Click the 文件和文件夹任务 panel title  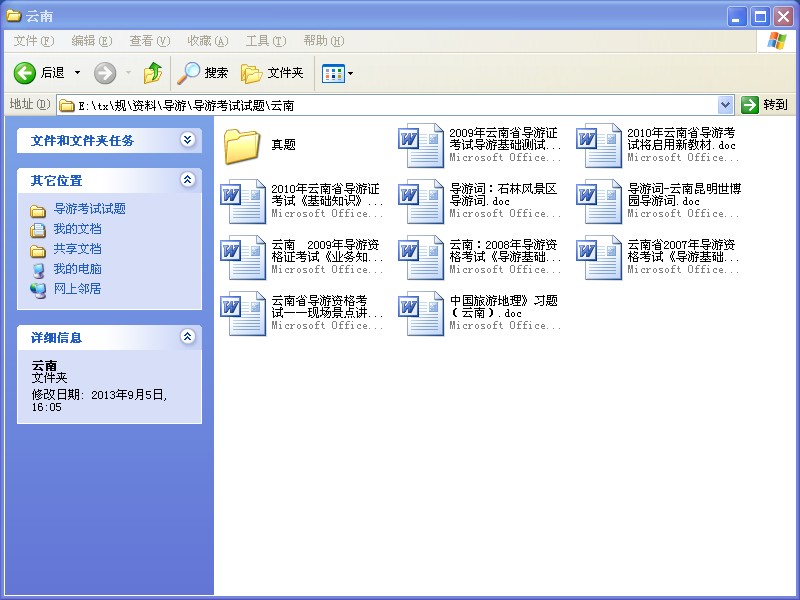click(x=82, y=141)
